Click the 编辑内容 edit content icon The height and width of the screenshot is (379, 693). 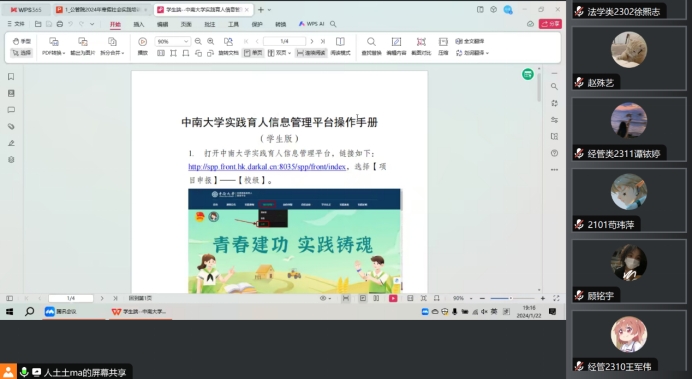coord(396,45)
